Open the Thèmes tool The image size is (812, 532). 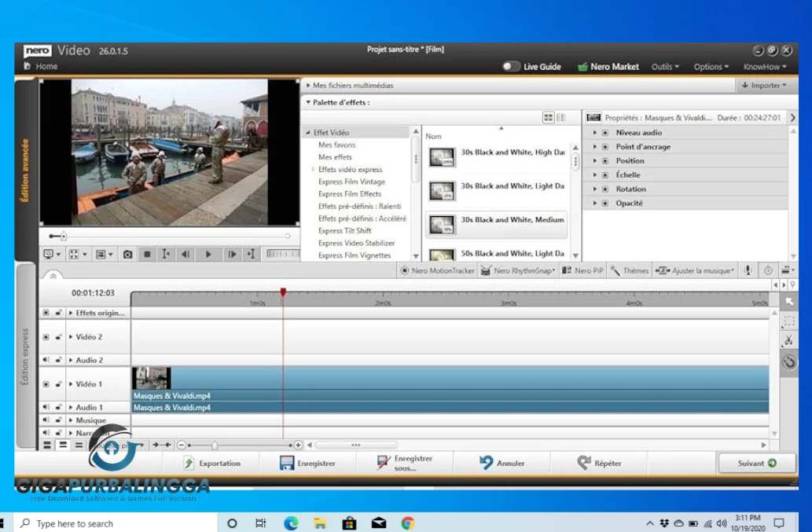coord(630,270)
